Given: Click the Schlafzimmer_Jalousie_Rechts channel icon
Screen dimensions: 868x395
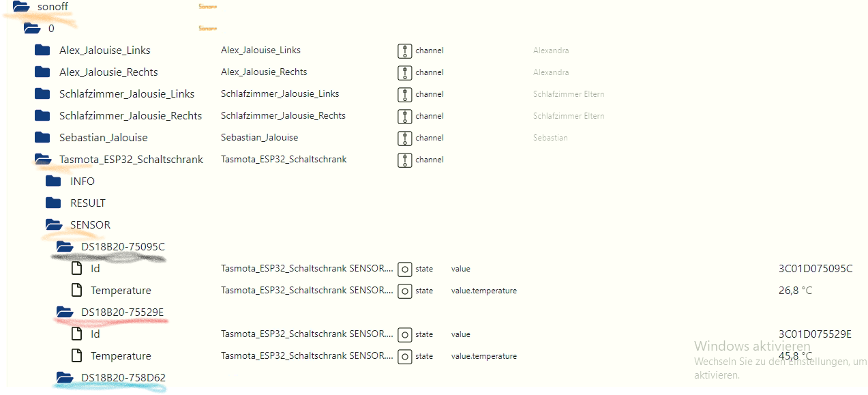Looking at the screenshot, I should coord(405,116).
